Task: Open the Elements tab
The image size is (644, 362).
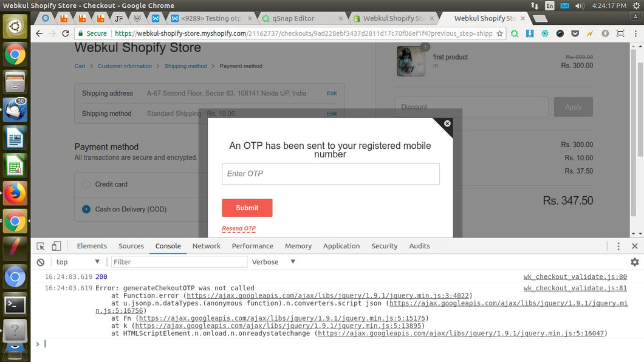Action: [x=92, y=246]
